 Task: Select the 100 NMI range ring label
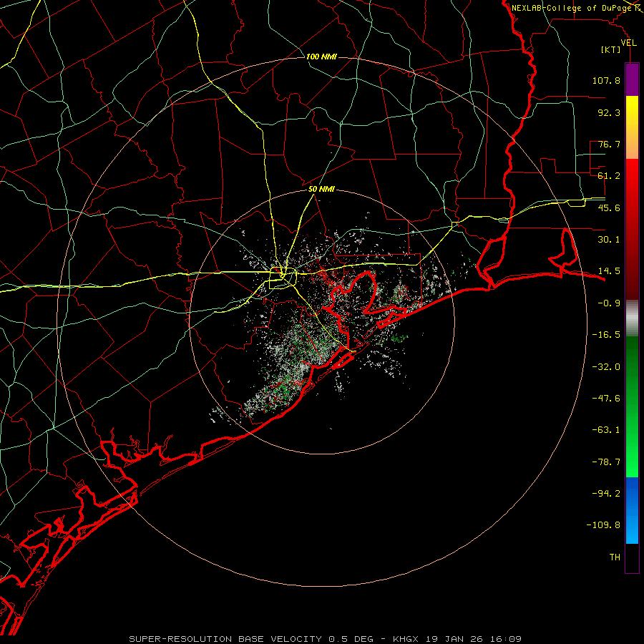pyautogui.click(x=321, y=57)
